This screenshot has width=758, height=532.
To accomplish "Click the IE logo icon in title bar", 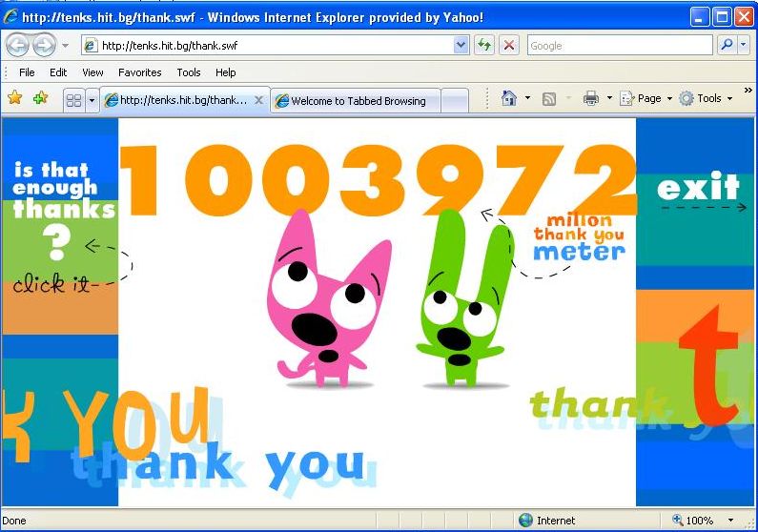I will coord(10,17).
